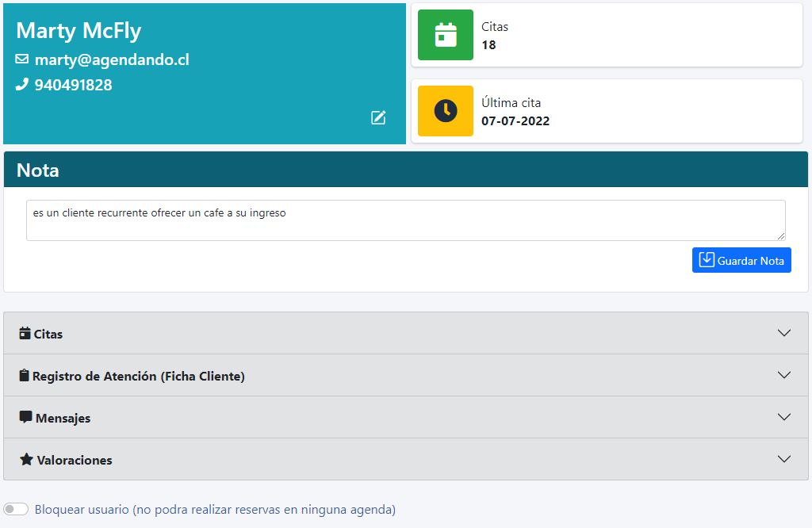Click the yellow clock Última cita icon

[446, 111]
